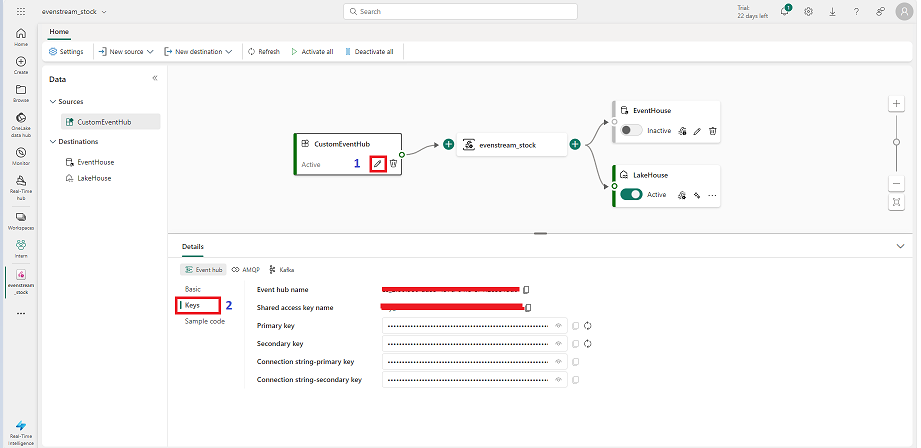Open Home in the left navigation rail
Screen dimensions: 921x448
pyautogui.click(x=21, y=37)
